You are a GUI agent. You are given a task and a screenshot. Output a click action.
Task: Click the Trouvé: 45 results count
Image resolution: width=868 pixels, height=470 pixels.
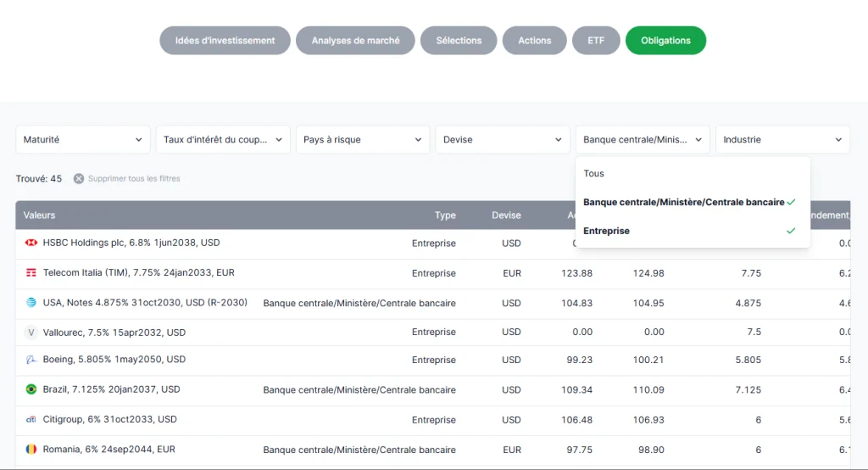tap(39, 178)
